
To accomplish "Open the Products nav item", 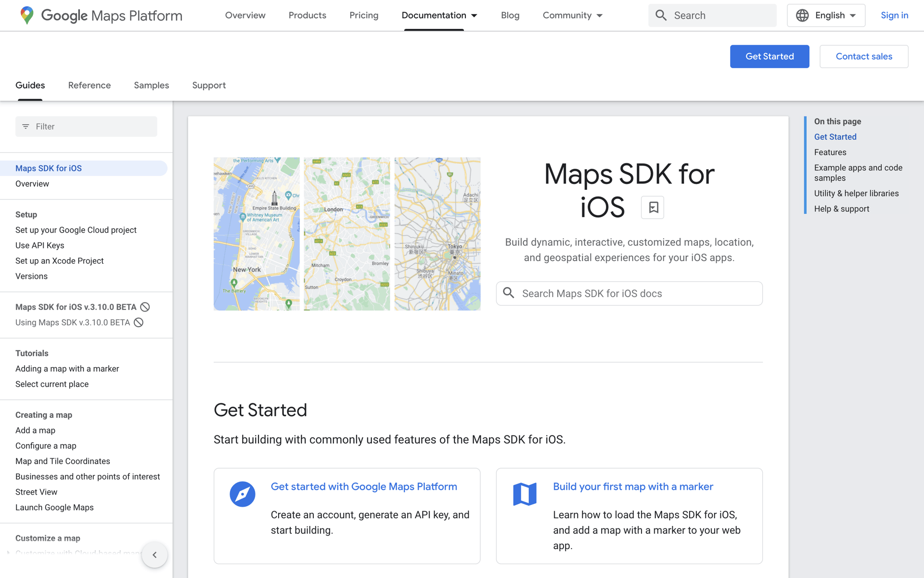I will (x=308, y=15).
